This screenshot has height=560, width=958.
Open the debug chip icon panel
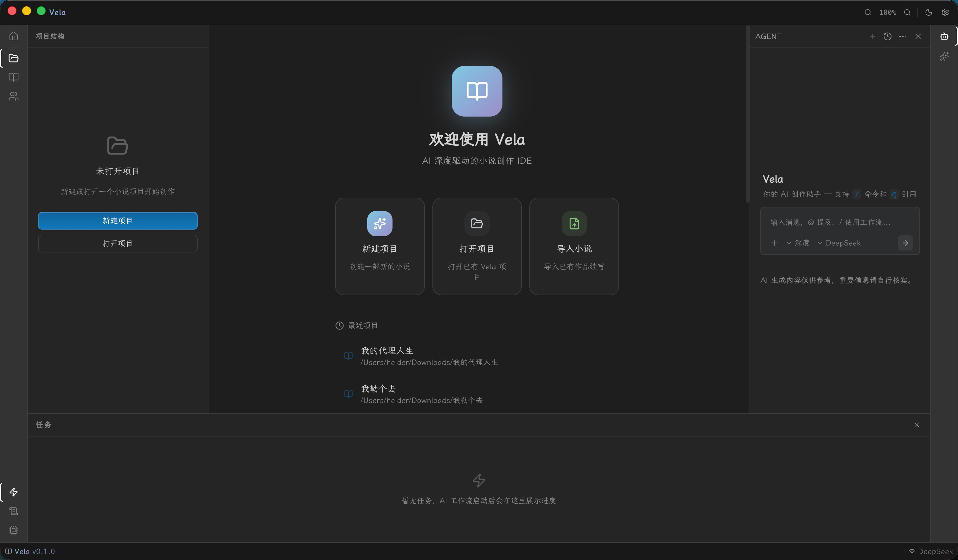coord(14,530)
